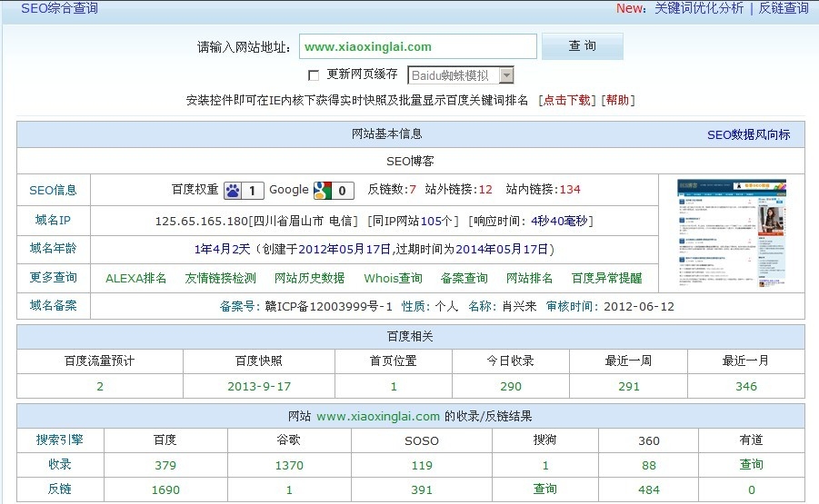Click 有道 反链 value 0
Screen dimensions: 819x504
(x=751, y=489)
